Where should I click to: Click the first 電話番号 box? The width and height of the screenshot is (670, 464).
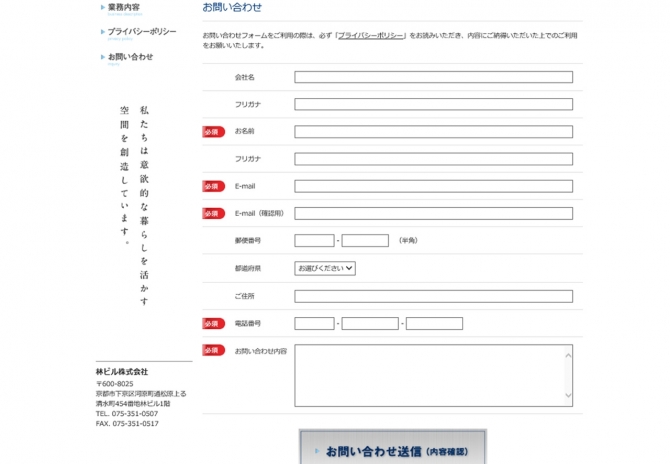314,323
